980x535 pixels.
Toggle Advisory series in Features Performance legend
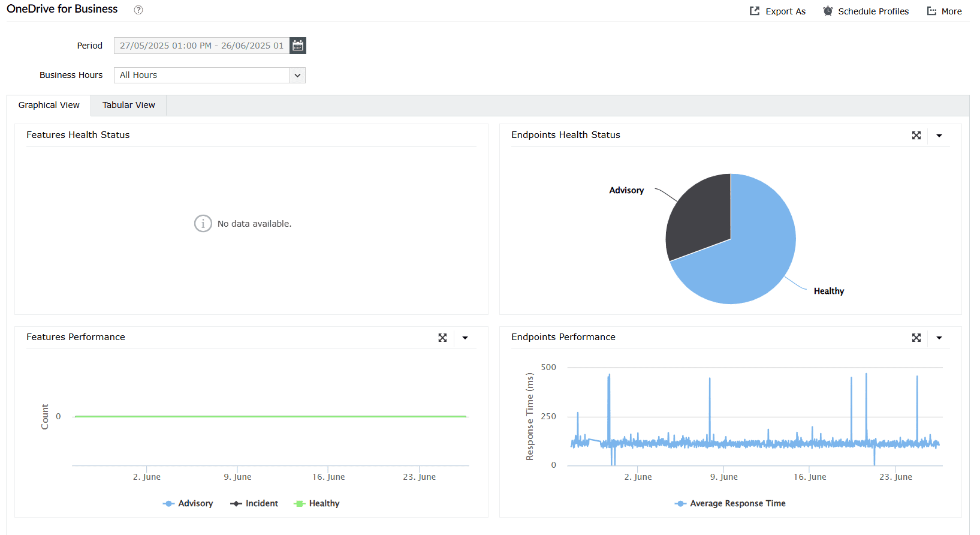coord(188,503)
